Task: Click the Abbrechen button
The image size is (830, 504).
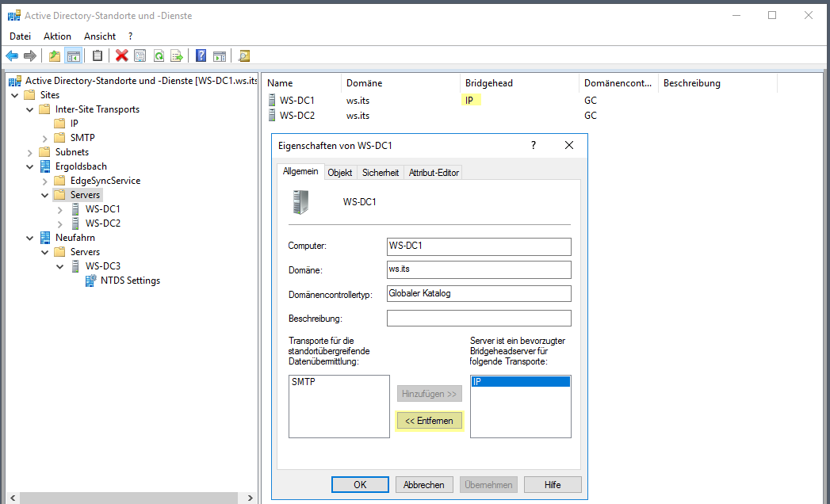Action: pyautogui.click(x=424, y=484)
